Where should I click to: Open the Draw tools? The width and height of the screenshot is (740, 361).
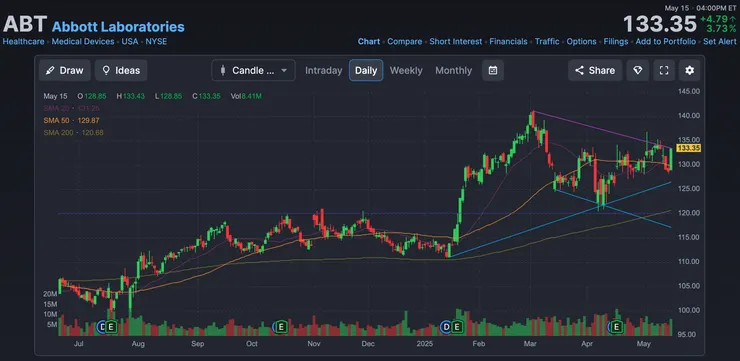tap(65, 70)
